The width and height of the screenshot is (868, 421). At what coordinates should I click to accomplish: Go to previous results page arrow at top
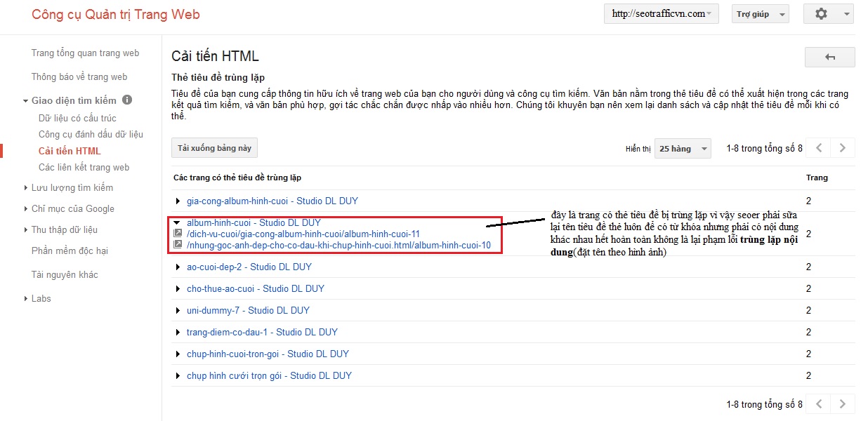(x=819, y=148)
